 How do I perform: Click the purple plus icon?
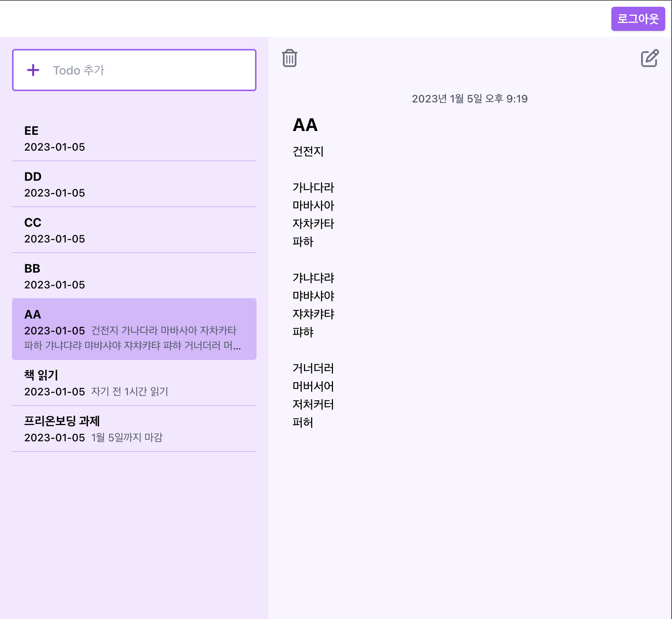pyautogui.click(x=33, y=70)
